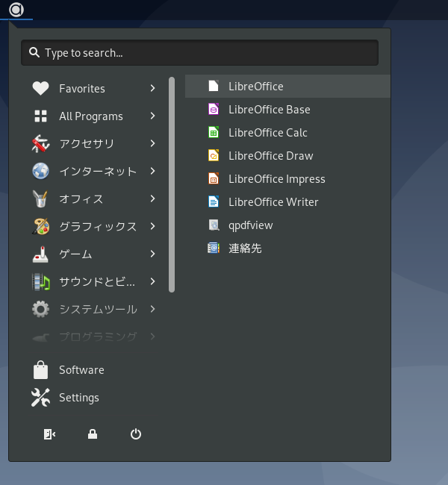Click the LibreOffice blank document icon

pos(214,86)
